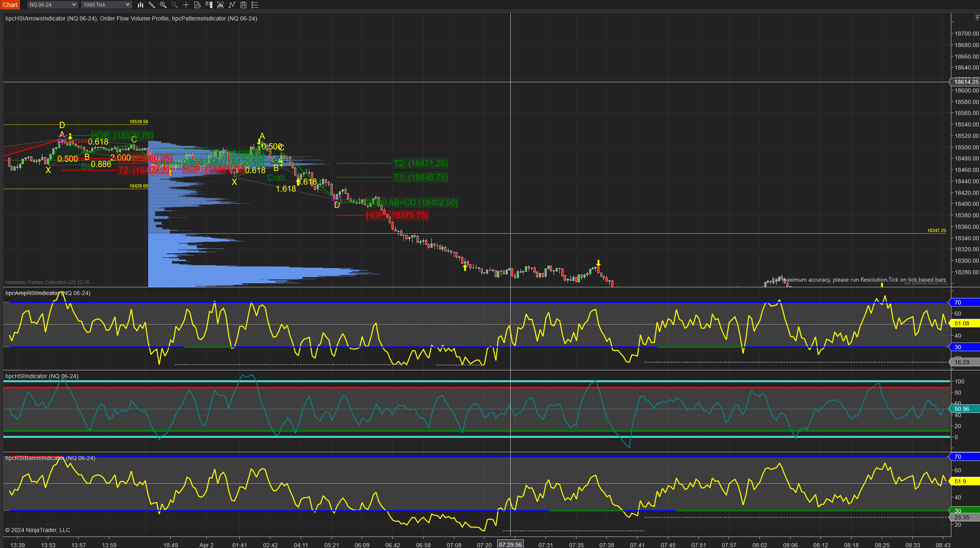Select the crosshair plus cursor icon
This screenshot has height=548, width=980.
coord(186,5)
